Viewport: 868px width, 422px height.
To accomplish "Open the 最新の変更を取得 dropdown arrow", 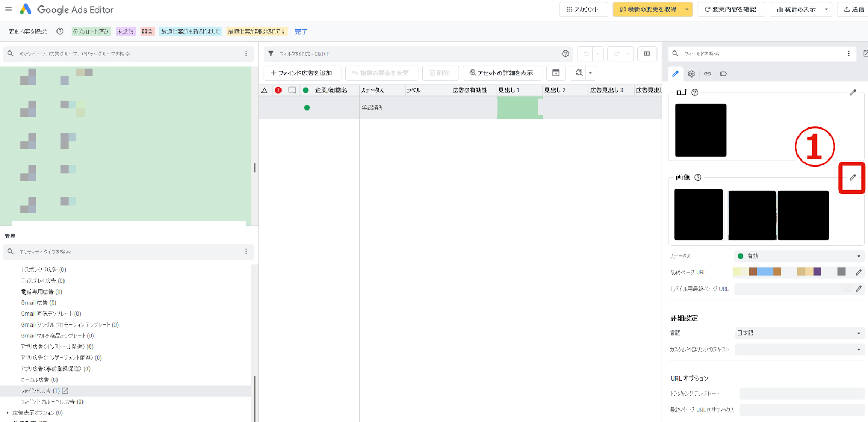I will [x=687, y=9].
